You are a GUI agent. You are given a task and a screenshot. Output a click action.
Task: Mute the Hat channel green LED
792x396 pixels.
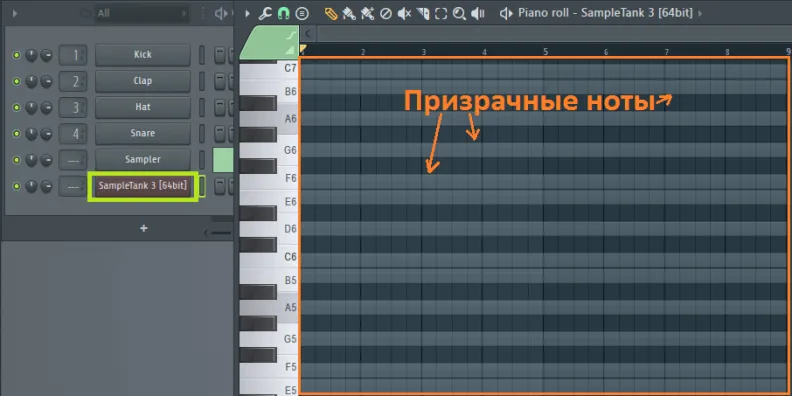[17, 108]
